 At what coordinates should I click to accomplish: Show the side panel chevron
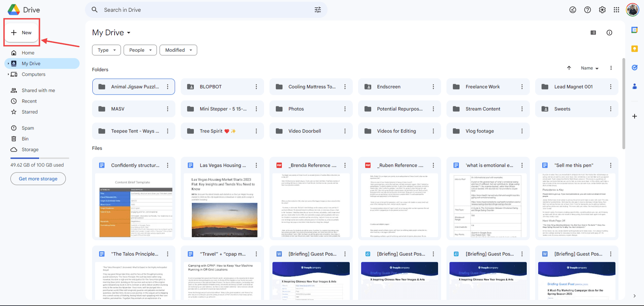click(x=635, y=296)
